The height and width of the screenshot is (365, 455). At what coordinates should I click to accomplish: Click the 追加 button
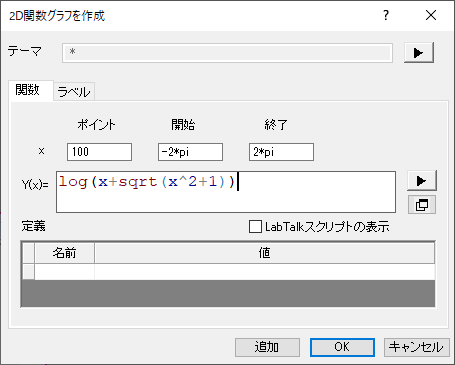267,347
